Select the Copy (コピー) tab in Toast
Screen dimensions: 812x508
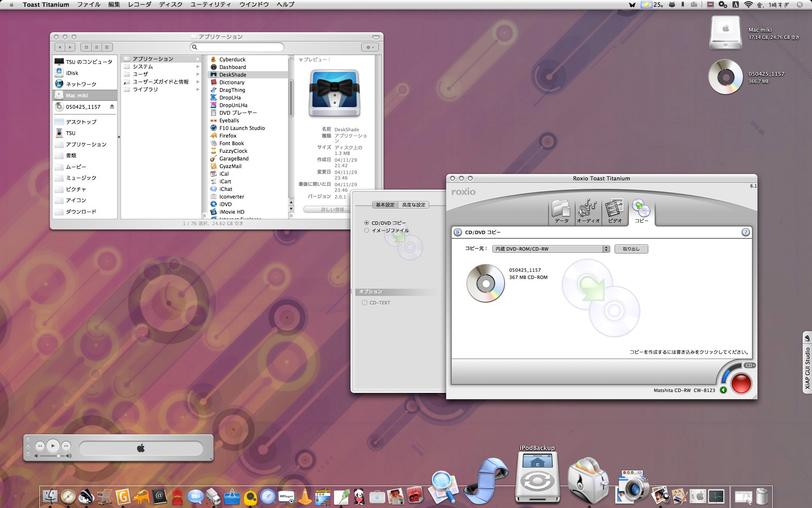[642, 211]
